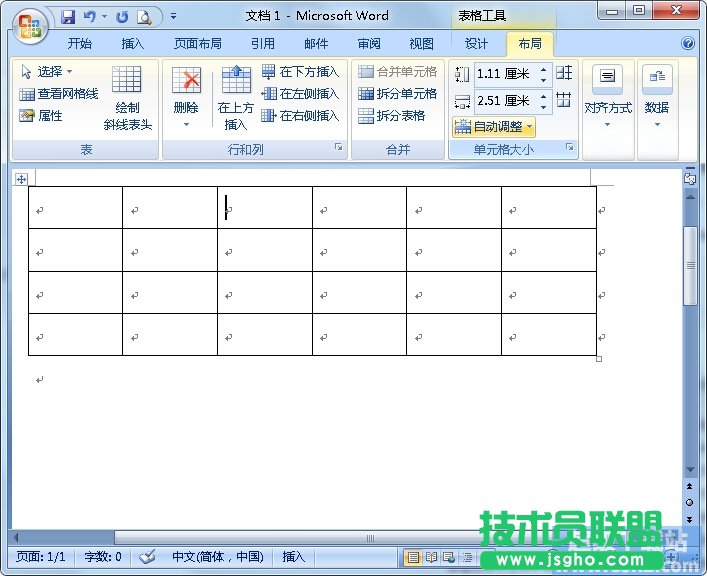Screen dimensions: 707x576
Task: Click the Office button
Action: coord(31,24)
